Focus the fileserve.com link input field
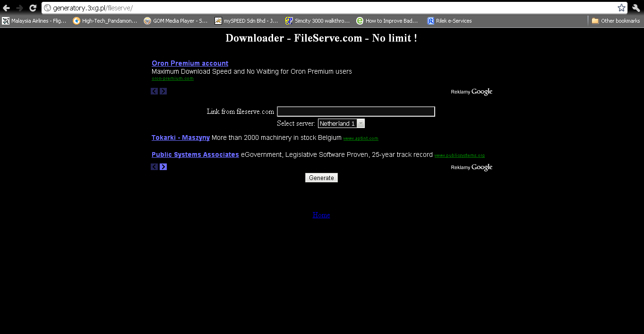Screen dimensions: 644x334 coord(356,111)
